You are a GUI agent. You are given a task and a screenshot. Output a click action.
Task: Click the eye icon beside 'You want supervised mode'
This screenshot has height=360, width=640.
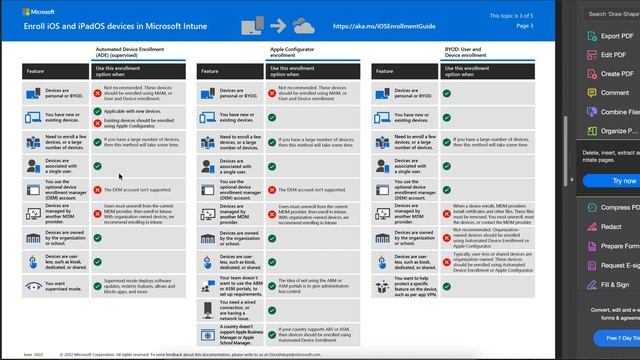(33, 287)
